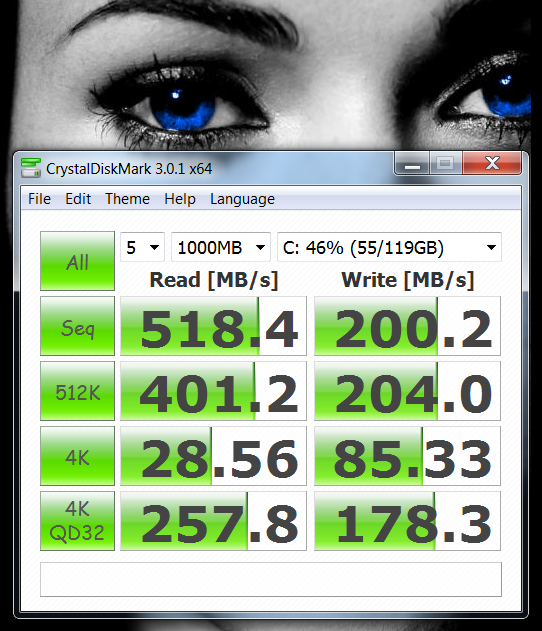Open the Theme menu

(x=127, y=199)
